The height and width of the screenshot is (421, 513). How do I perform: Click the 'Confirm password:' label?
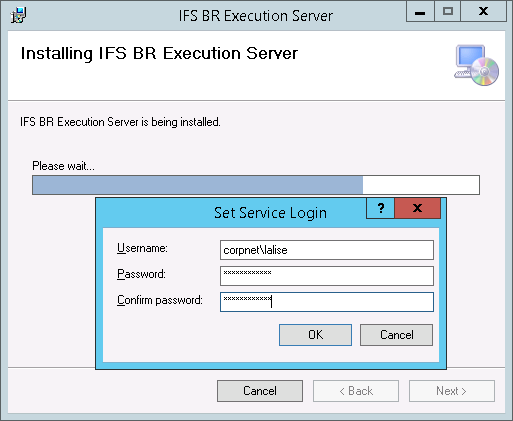[x=160, y=300]
